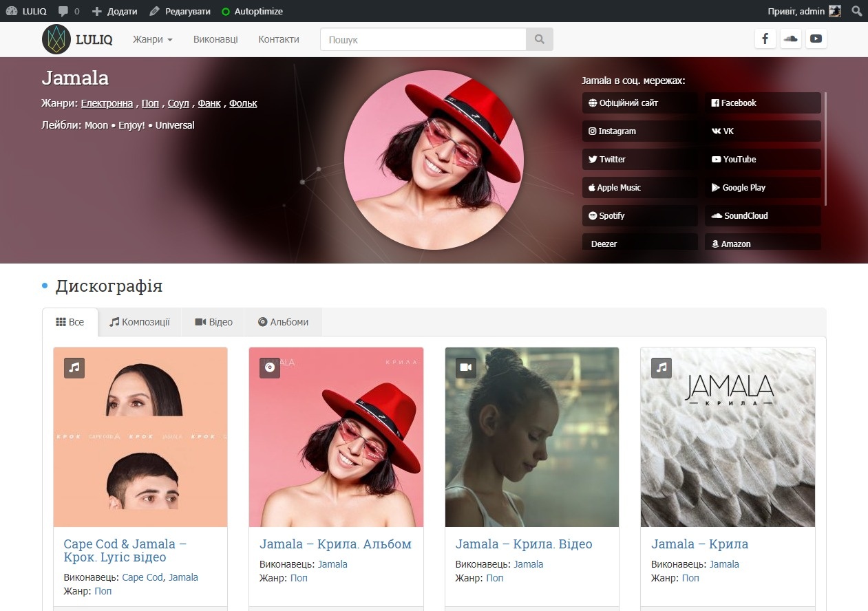
Task: Select the Соул genre link
Action: [178, 103]
